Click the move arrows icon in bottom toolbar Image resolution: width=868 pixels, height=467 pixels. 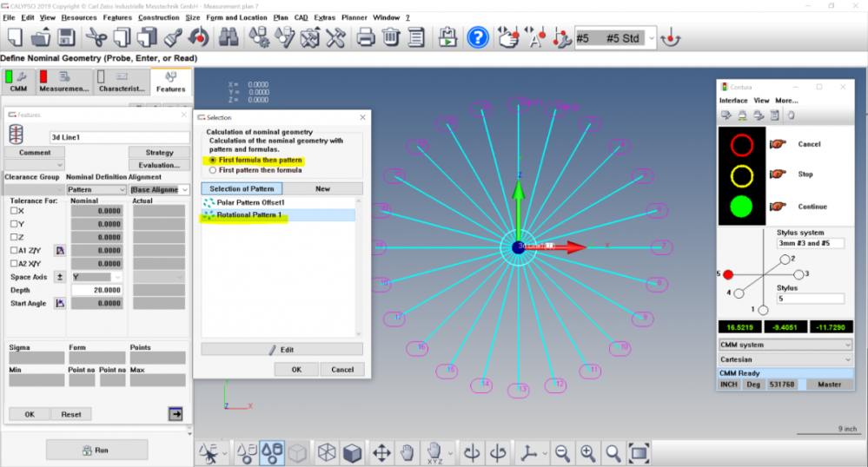coord(381,453)
